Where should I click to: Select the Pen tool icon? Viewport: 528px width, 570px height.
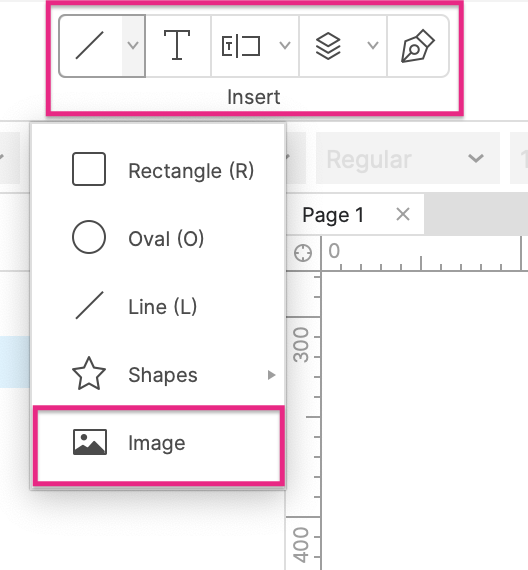pos(417,46)
